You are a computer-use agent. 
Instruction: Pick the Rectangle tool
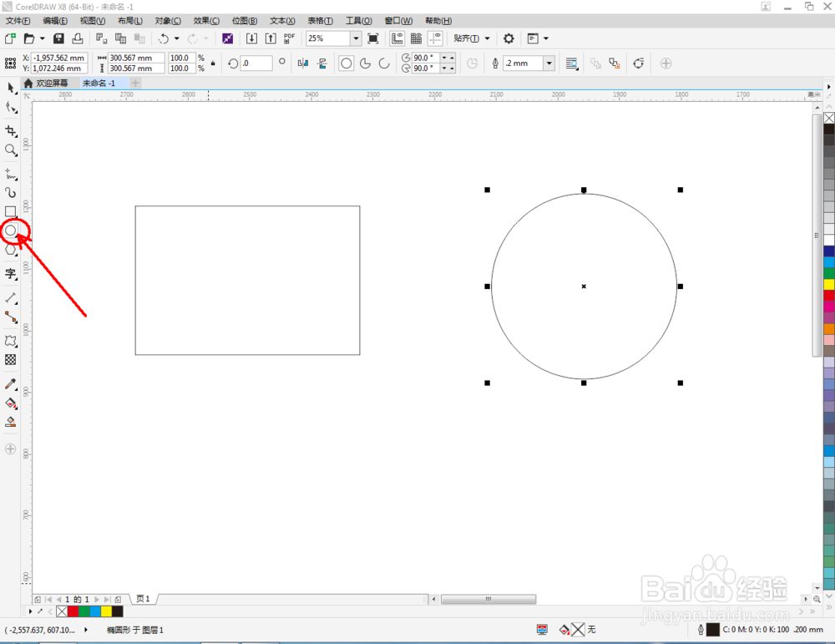click(x=11, y=211)
